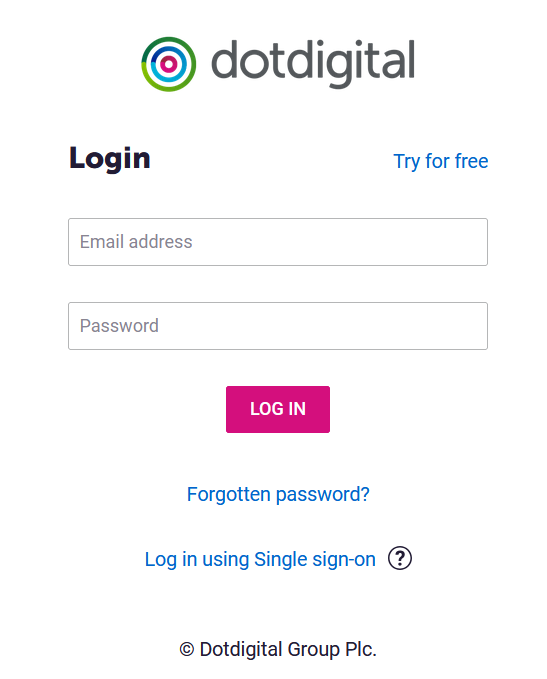Click inside the box labeled Password
This screenshot has height=679, width=547.
tap(278, 326)
